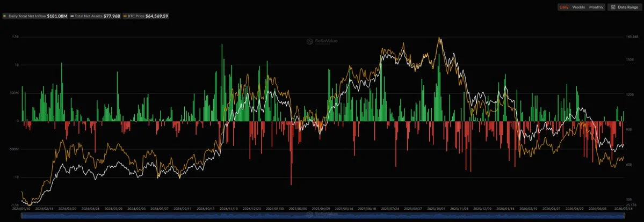
Task: Click the 2025/01/30 date label
Action: coord(274,209)
